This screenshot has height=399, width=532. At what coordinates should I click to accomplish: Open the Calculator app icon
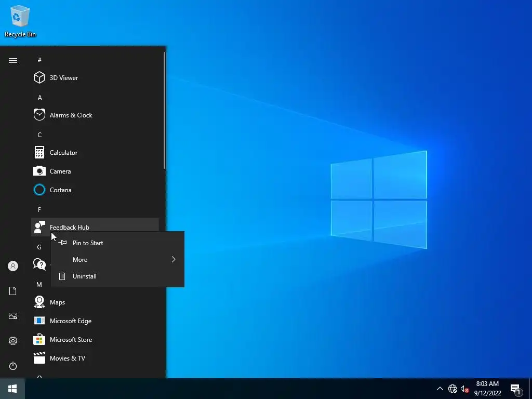(x=39, y=152)
